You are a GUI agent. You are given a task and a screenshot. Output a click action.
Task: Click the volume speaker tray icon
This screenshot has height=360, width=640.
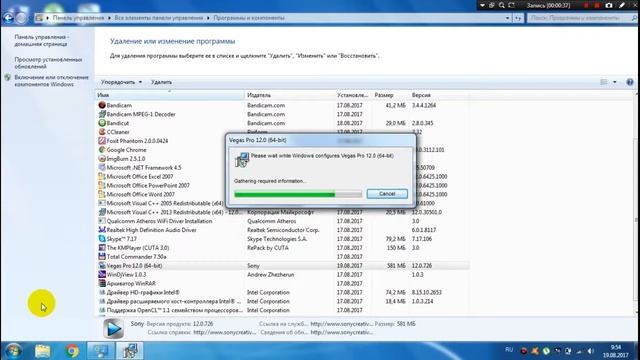590,351
